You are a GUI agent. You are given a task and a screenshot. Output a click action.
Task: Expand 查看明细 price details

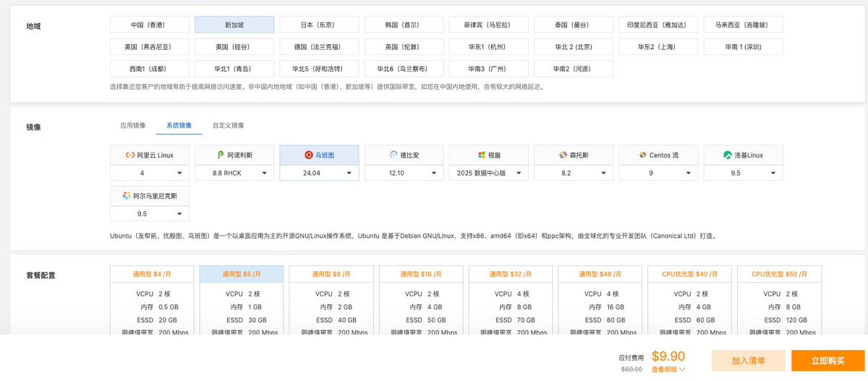click(668, 369)
